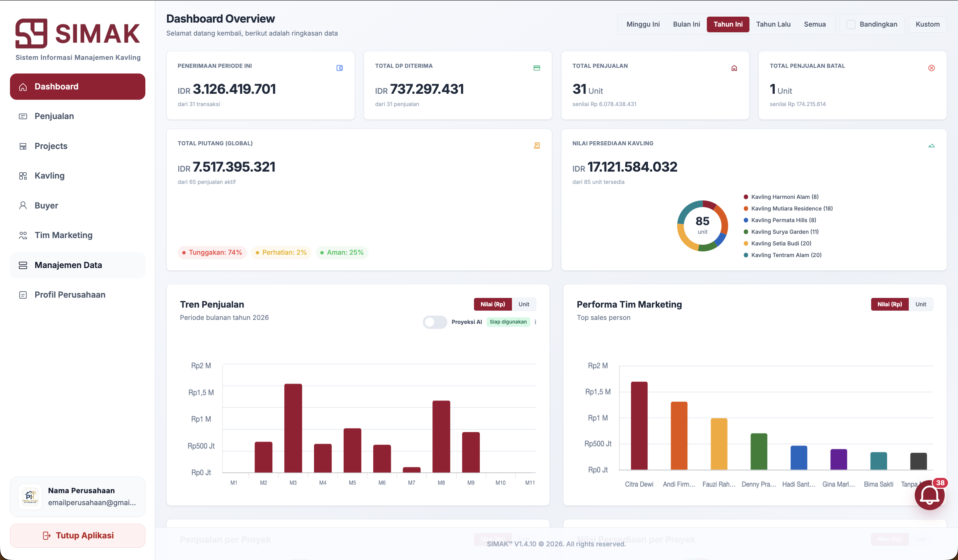The width and height of the screenshot is (958, 560).
Task: Click the card icon on Total DP Diterima
Action: (x=537, y=68)
